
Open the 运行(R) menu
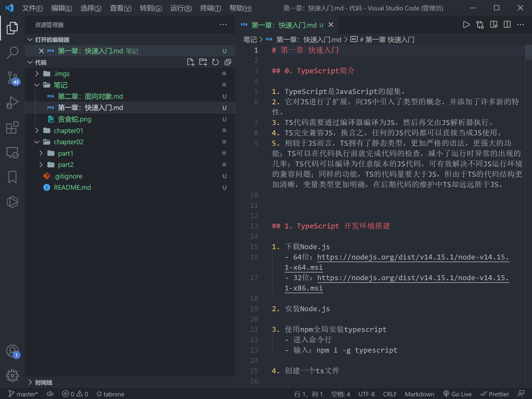point(181,8)
